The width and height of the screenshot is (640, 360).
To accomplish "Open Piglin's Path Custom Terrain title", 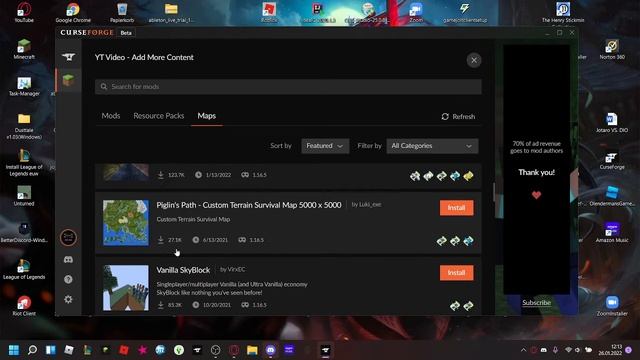I will coord(249,205).
